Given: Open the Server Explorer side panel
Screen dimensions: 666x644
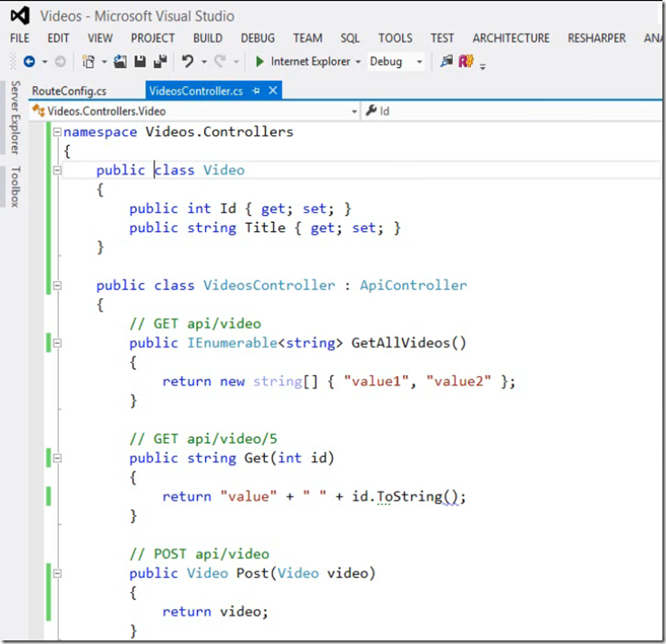Looking at the screenshot, I should click(x=15, y=117).
